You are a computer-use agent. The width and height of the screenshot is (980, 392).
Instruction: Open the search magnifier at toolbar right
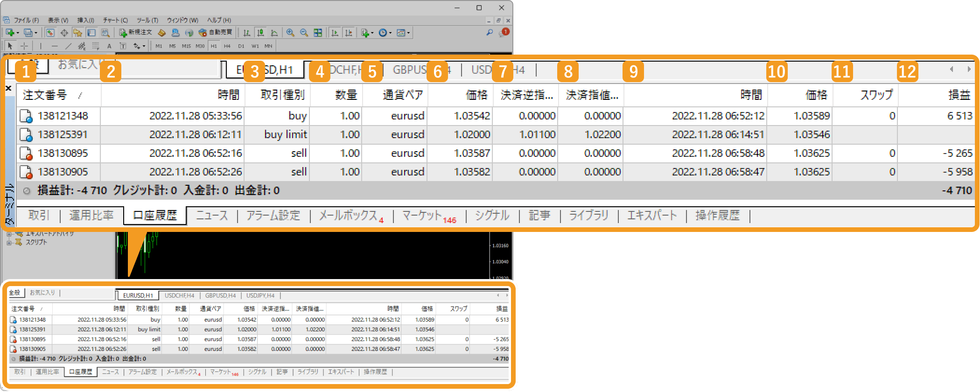(490, 32)
